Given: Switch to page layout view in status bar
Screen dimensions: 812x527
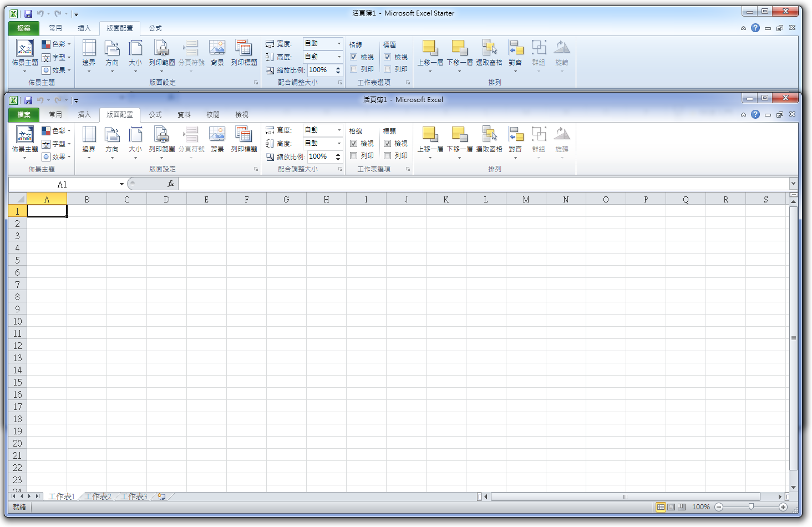Looking at the screenshot, I should (671, 506).
